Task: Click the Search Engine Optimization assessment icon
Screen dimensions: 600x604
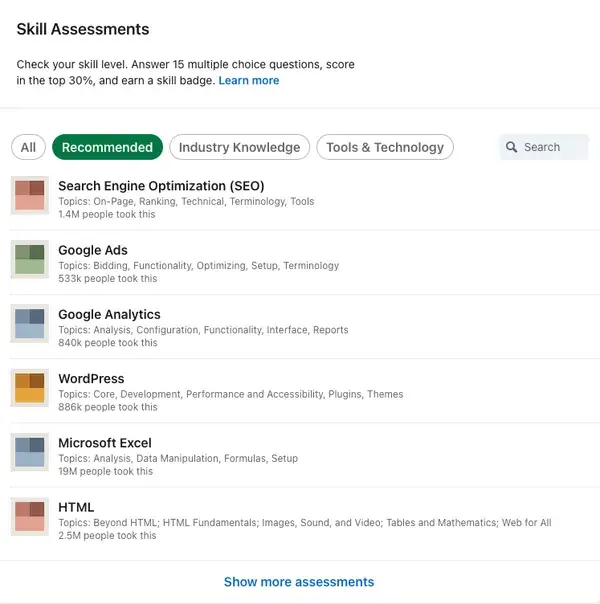Action: 29,194
